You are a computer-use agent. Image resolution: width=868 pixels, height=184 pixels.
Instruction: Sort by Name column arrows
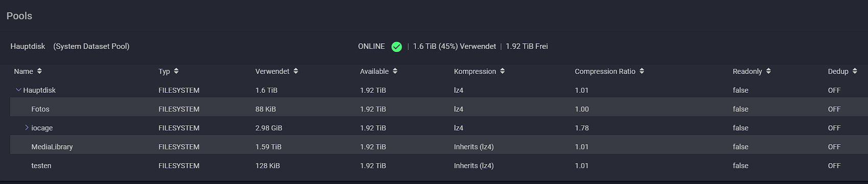(x=39, y=71)
